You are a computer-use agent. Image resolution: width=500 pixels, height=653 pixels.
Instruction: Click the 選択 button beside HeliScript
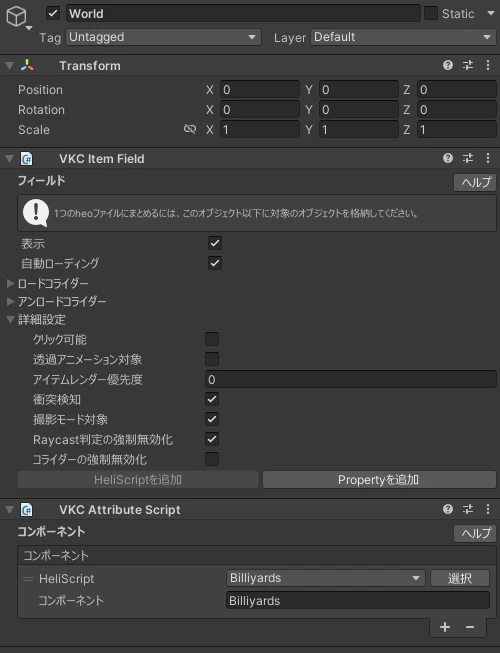[460, 578]
